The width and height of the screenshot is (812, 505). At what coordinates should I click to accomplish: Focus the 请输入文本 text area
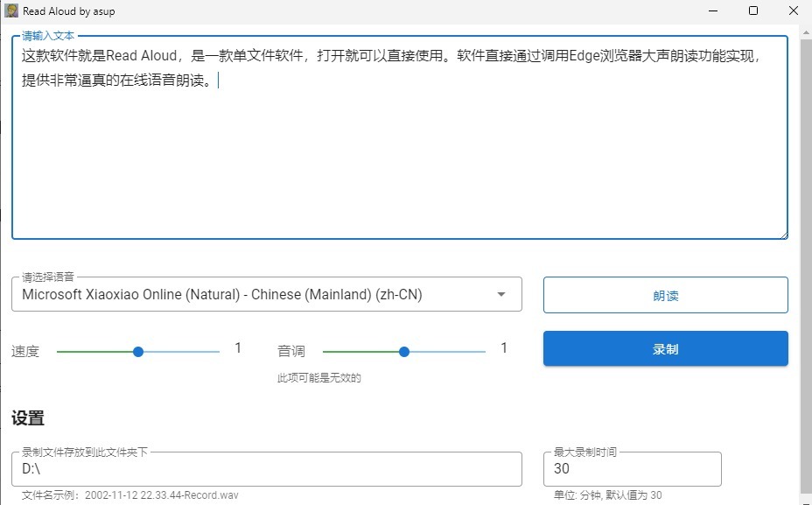(399, 158)
